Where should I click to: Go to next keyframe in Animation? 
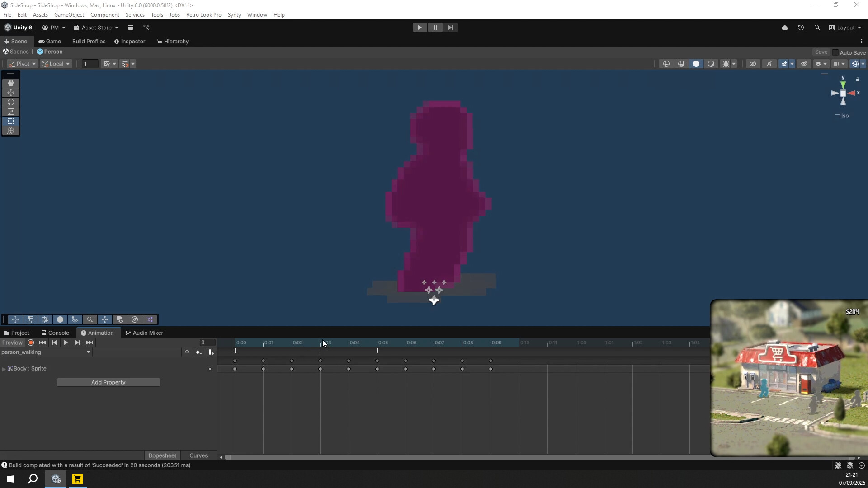point(78,343)
